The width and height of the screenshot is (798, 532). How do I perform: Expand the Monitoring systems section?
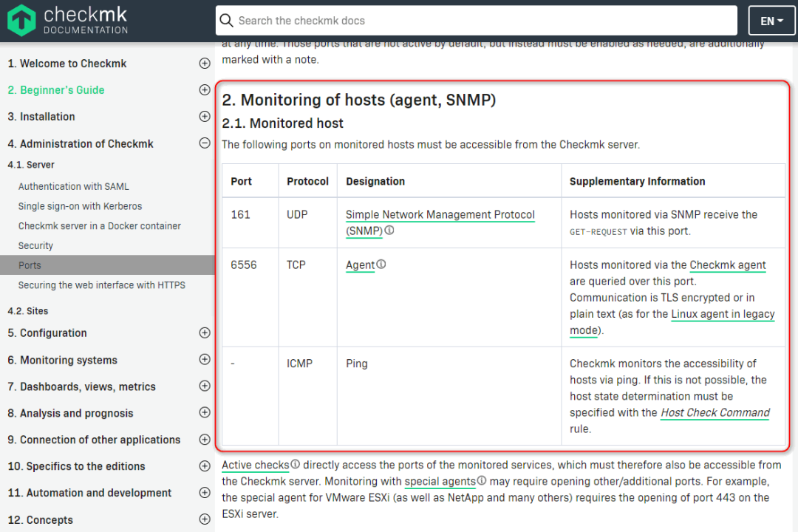point(205,360)
